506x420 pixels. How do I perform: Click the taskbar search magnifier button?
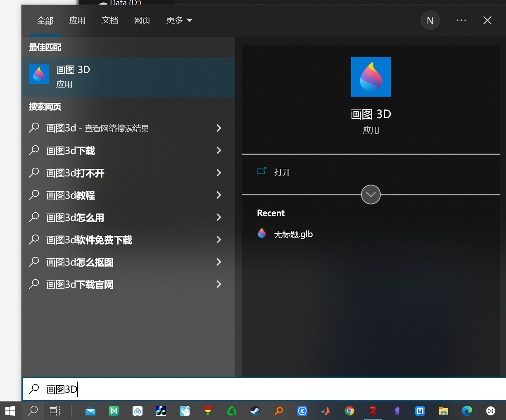pos(32,411)
